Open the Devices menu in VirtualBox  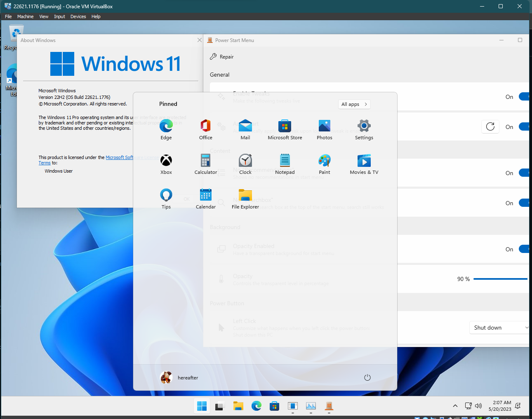[x=78, y=16]
